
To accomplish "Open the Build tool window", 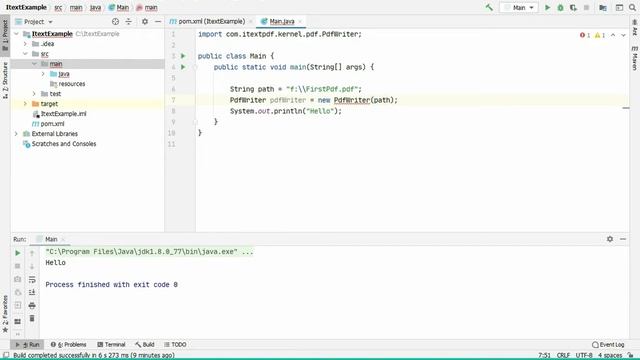I will click(145, 344).
